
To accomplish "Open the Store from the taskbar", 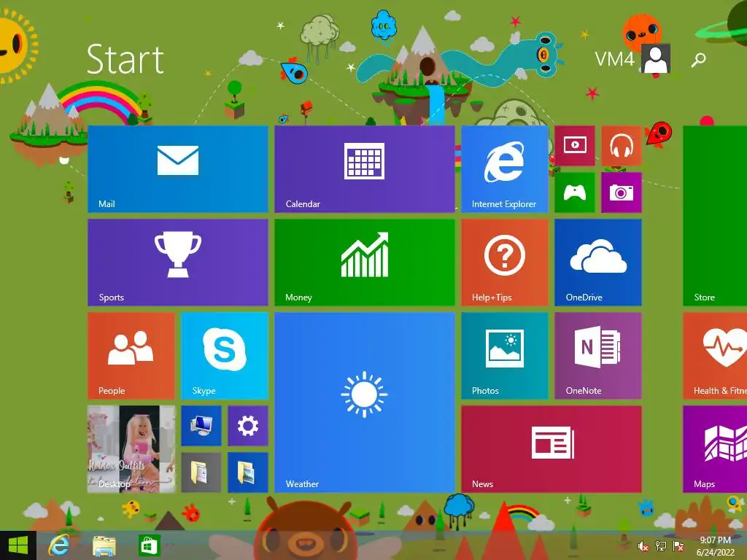I will (149, 545).
